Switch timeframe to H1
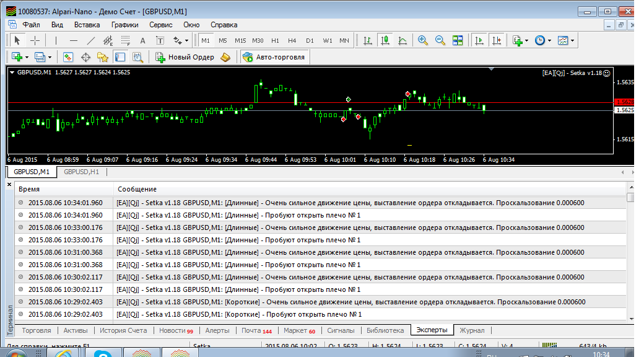The image size is (644, 357). point(275,40)
